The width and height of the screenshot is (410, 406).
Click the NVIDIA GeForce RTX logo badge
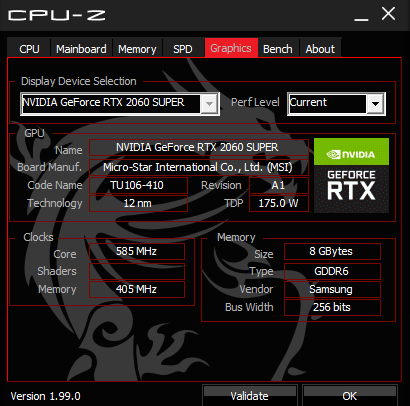coord(351,175)
